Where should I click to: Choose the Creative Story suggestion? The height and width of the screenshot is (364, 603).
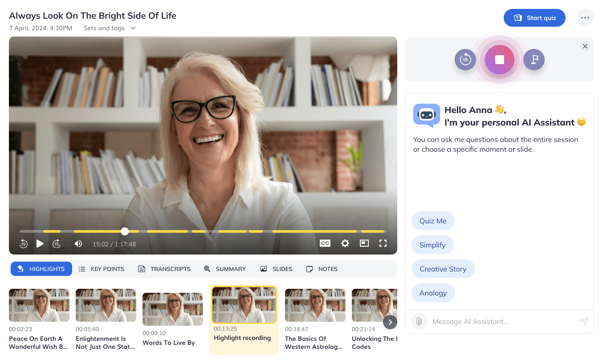[443, 269]
